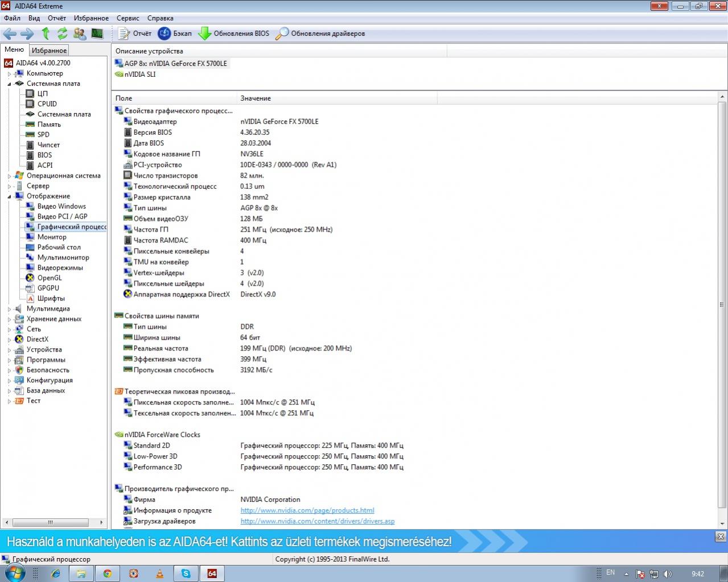Open the Файл menu
Image resolution: width=728 pixels, height=582 pixels.
12,18
